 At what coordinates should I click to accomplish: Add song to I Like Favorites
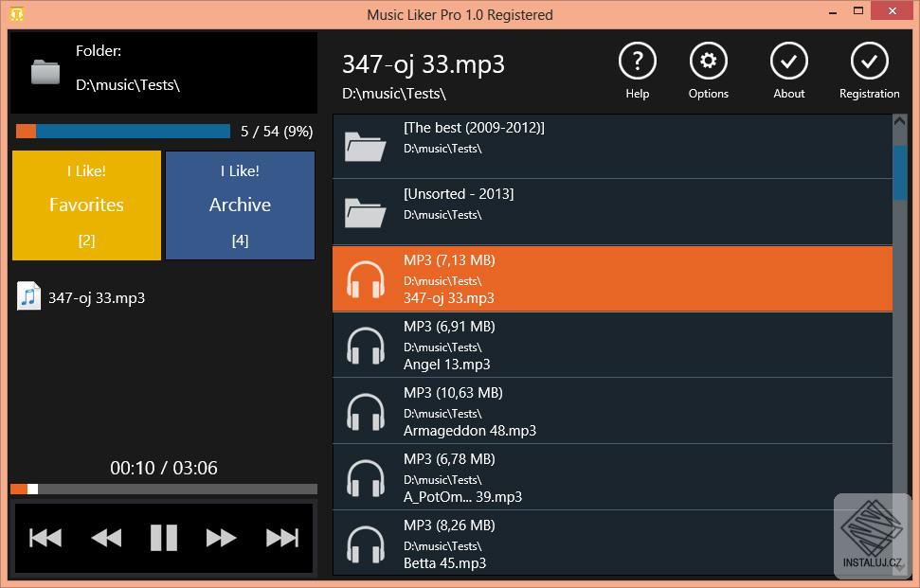point(86,205)
